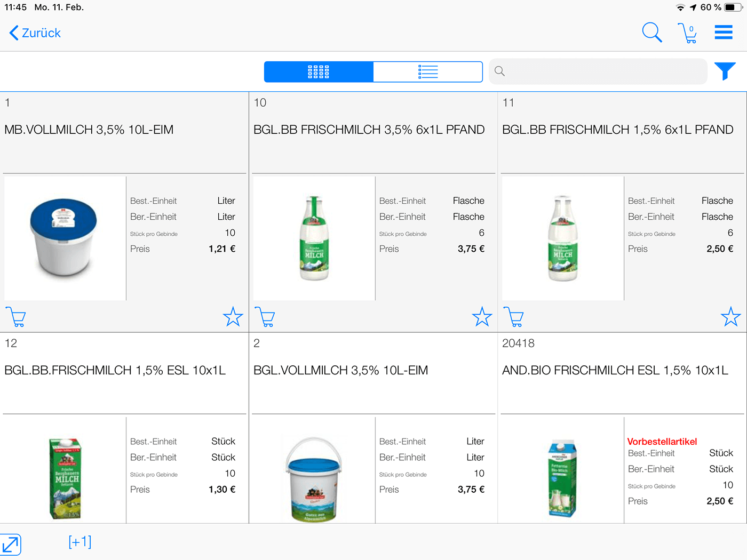Add BGL.BB FRISCHMILCH 3,5% 6x1L to cart

pyautogui.click(x=265, y=317)
